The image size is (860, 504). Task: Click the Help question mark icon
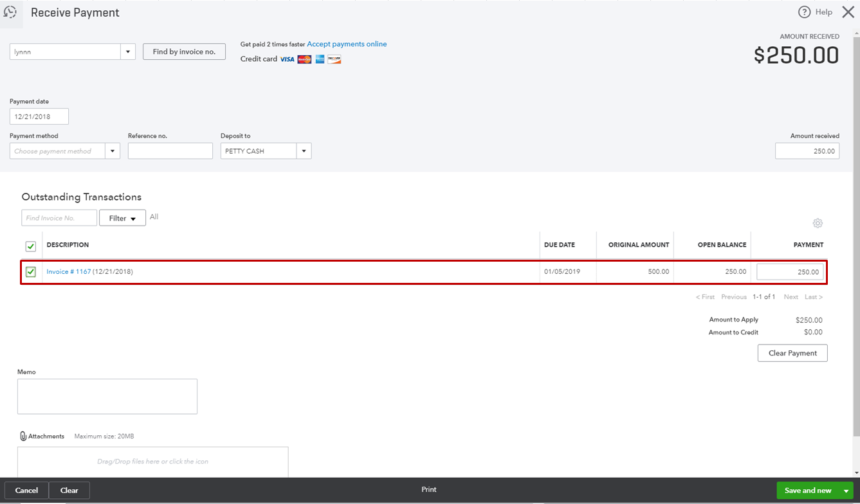[x=804, y=12]
